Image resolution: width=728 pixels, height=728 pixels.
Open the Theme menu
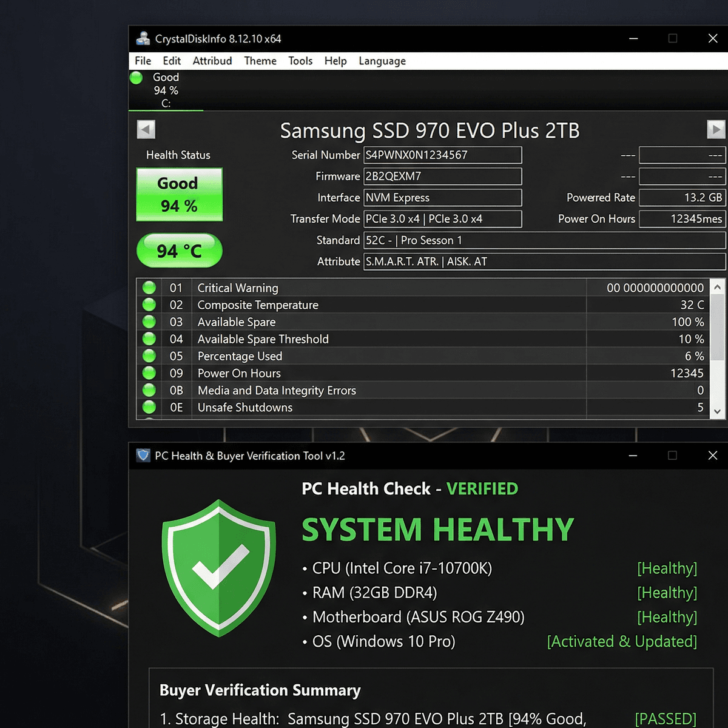click(x=260, y=61)
